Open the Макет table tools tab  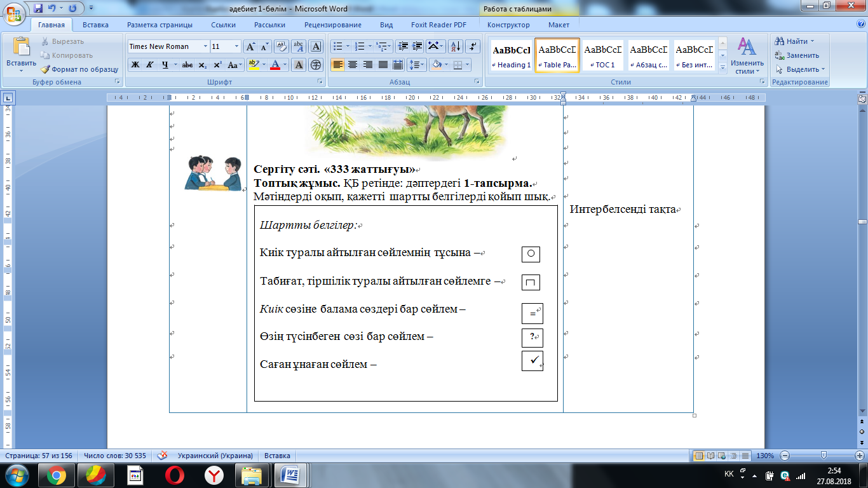[x=559, y=25]
